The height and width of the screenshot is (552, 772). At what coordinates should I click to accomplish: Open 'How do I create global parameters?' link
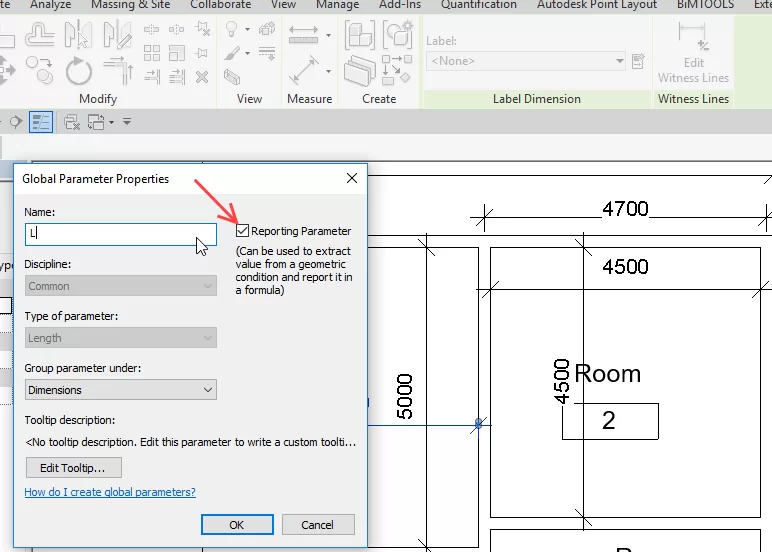[x=110, y=492]
